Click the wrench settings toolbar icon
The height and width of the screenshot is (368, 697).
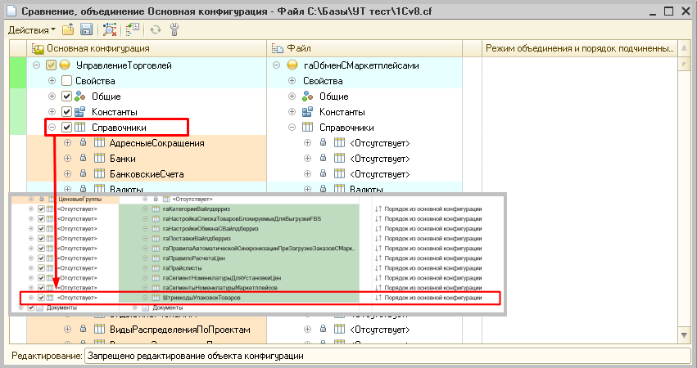(x=174, y=30)
